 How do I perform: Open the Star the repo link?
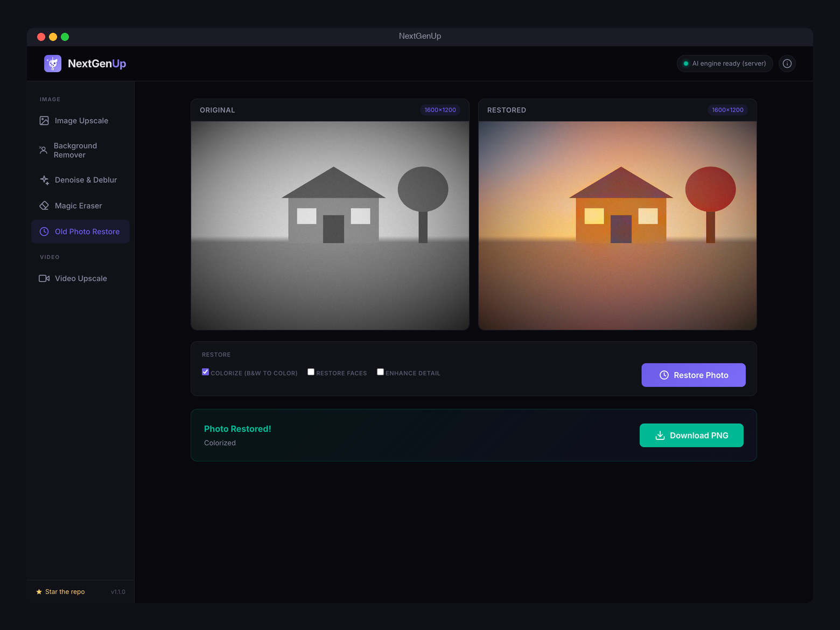[x=60, y=592]
